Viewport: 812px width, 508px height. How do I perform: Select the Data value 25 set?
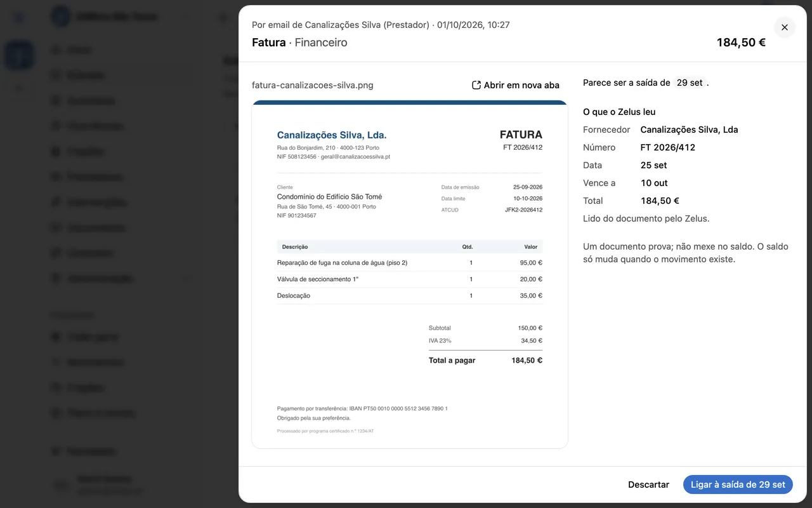point(654,165)
